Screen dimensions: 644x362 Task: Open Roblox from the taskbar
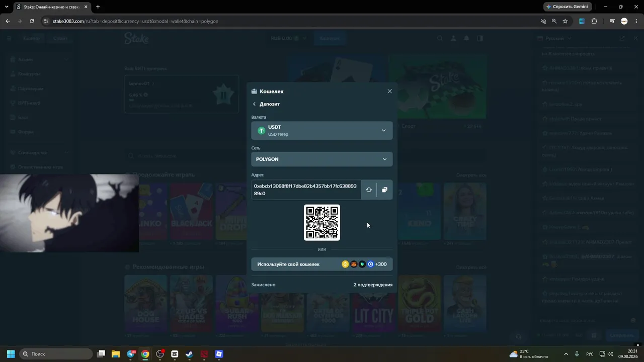219,354
